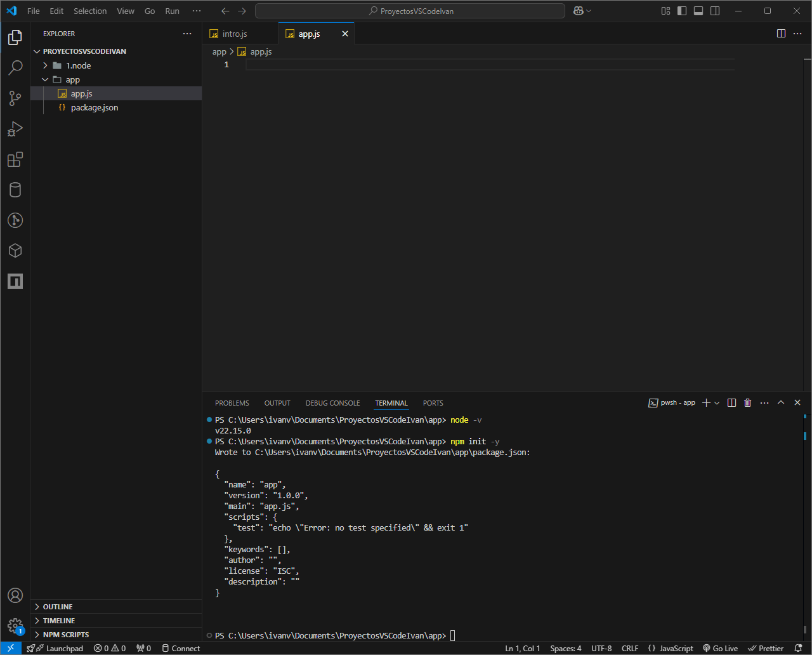
Task: Kill the terminal with the trash icon
Action: 747,402
